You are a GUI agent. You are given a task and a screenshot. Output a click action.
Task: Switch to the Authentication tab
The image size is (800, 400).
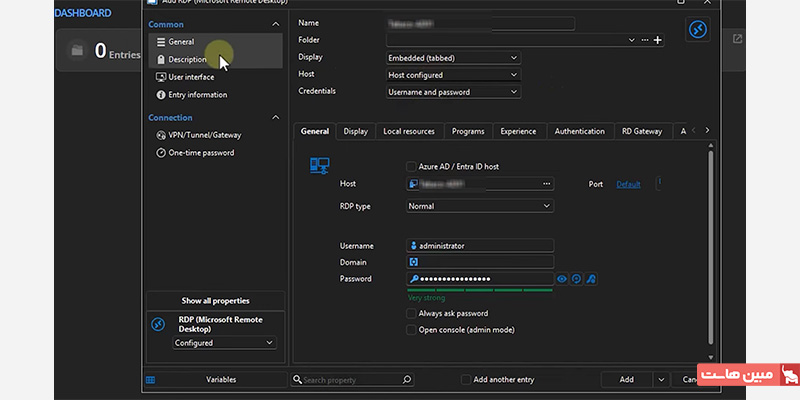coord(580,131)
